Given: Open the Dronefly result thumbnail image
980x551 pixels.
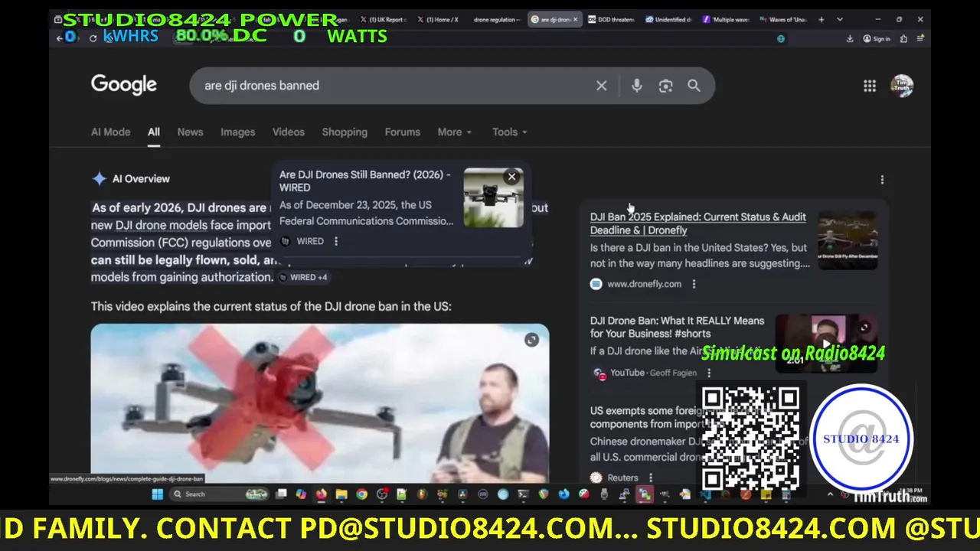Looking at the screenshot, I should (x=848, y=240).
